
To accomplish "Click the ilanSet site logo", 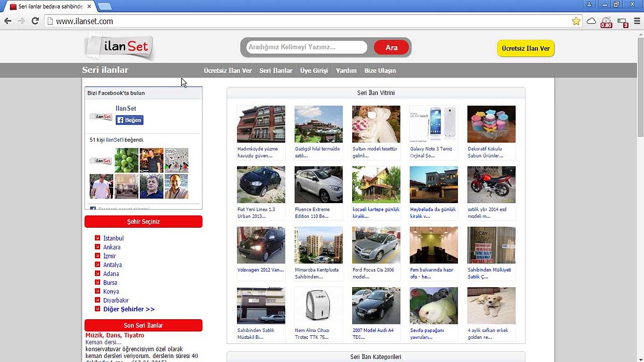I will coord(119,47).
